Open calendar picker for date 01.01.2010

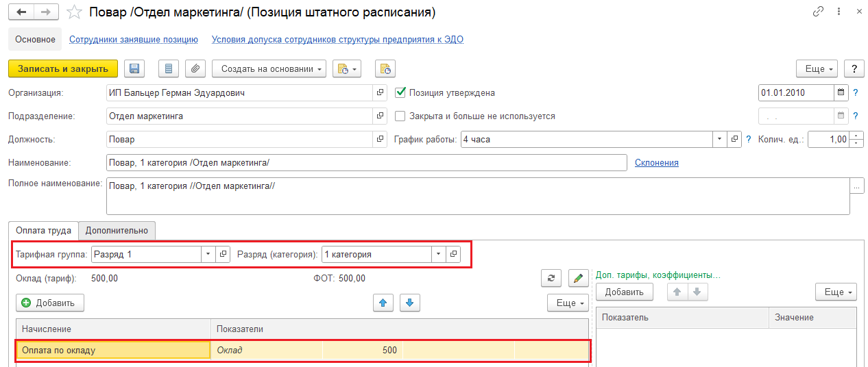841,93
